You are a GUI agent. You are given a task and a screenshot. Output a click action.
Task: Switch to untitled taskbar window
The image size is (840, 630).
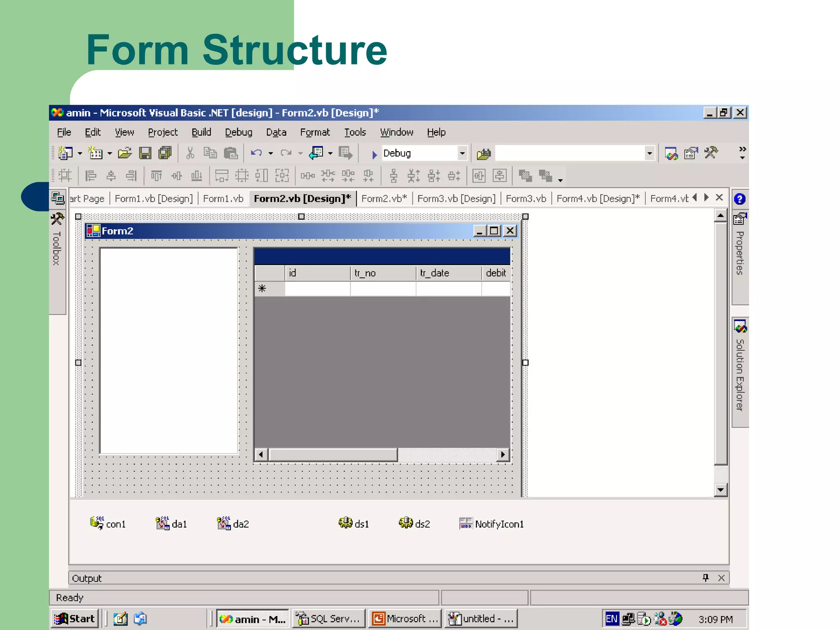pyautogui.click(x=481, y=619)
